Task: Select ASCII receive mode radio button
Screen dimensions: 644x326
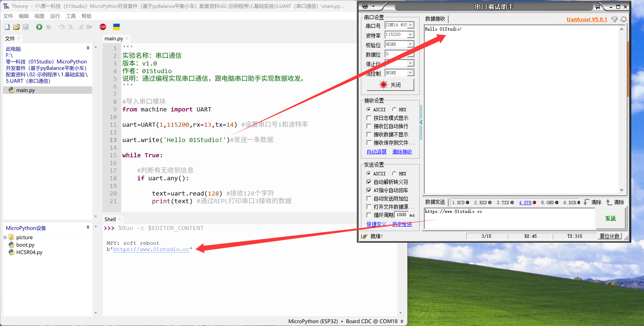Action: [368, 109]
